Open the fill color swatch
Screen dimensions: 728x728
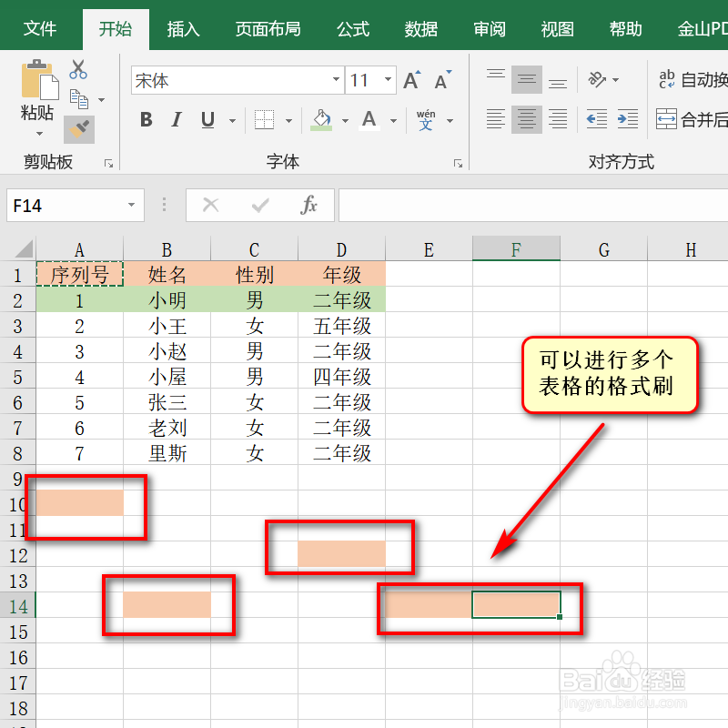point(320,119)
